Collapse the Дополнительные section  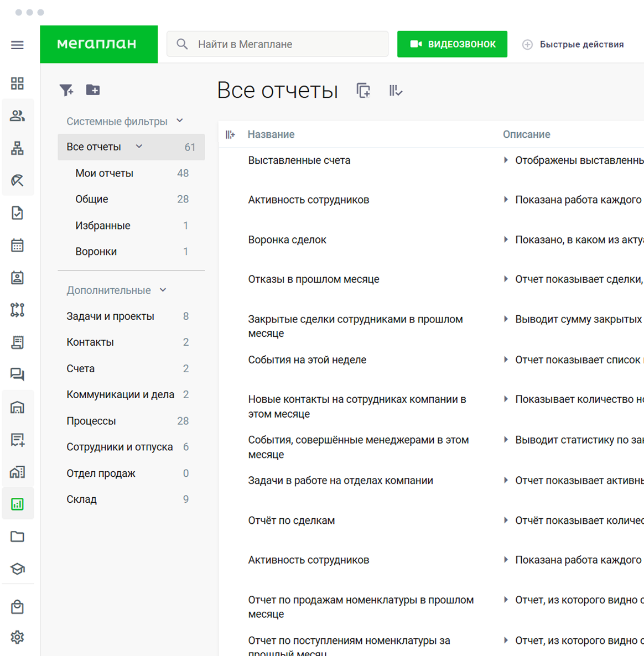coord(163,289)
